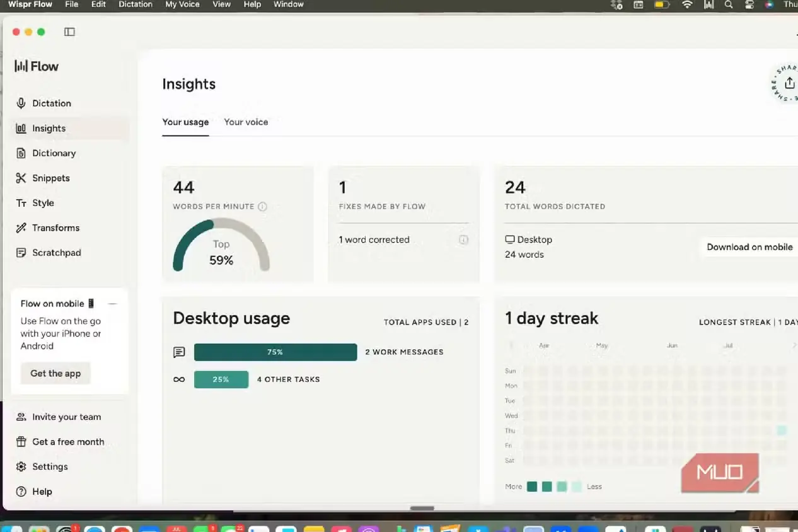Click the battery status icon
This screenshot has width=798, height=532.
(x=662, y=4)
